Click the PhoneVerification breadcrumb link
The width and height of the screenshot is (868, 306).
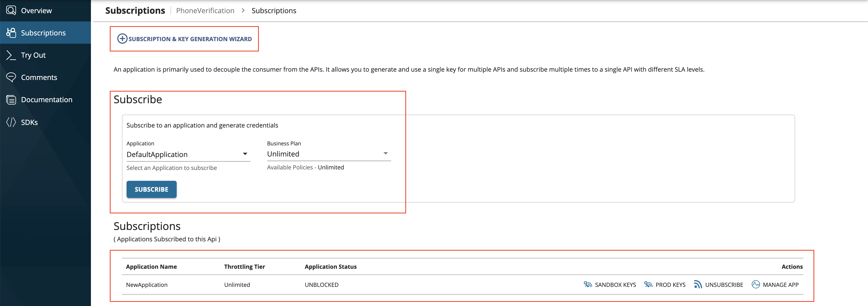tap(205, 10)
